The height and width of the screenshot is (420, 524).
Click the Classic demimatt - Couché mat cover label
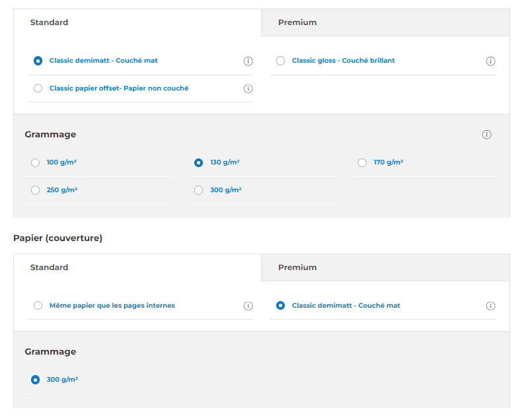click(346, 306)
